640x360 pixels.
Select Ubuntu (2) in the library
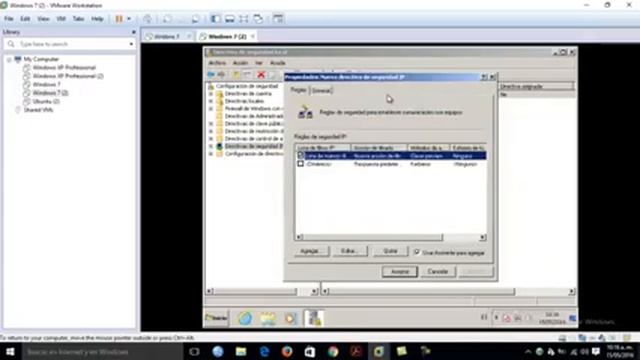coord(46,101)
